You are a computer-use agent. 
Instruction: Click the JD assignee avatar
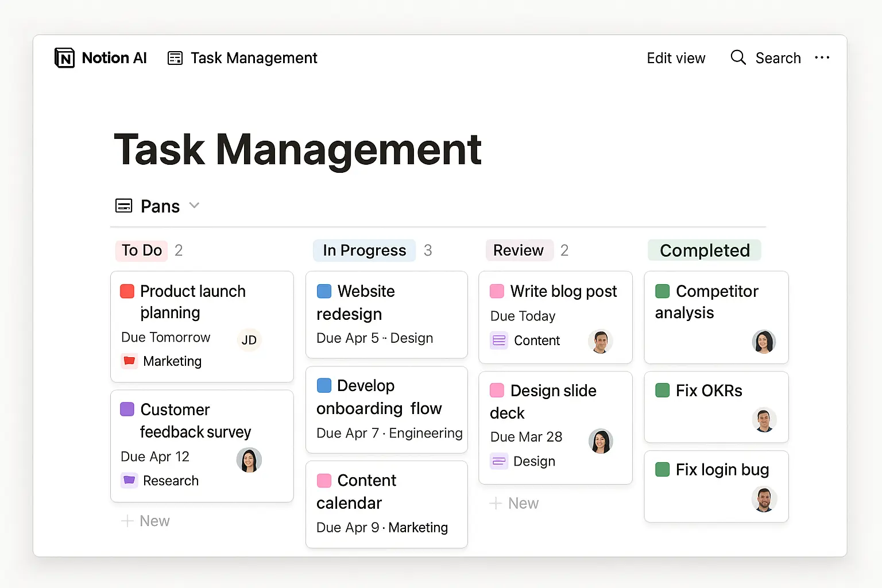point(249,340)
